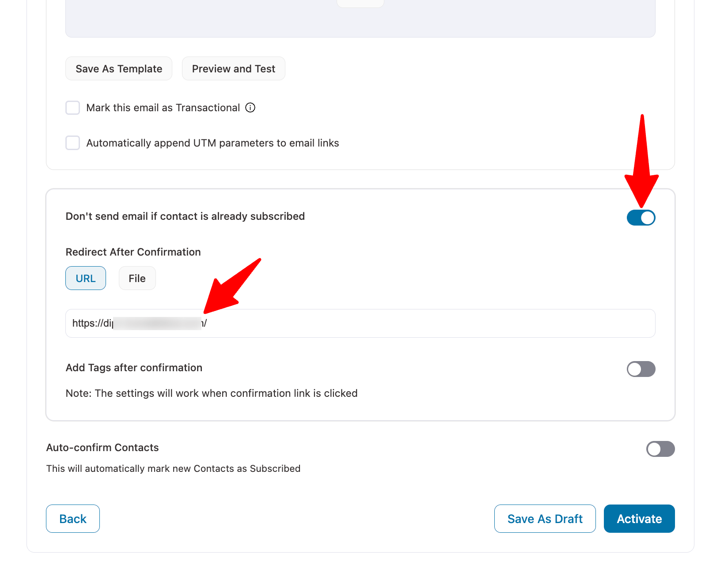Select the URL redirect option
The height and width of the screenshot is (580, 728).
(86, 278)
